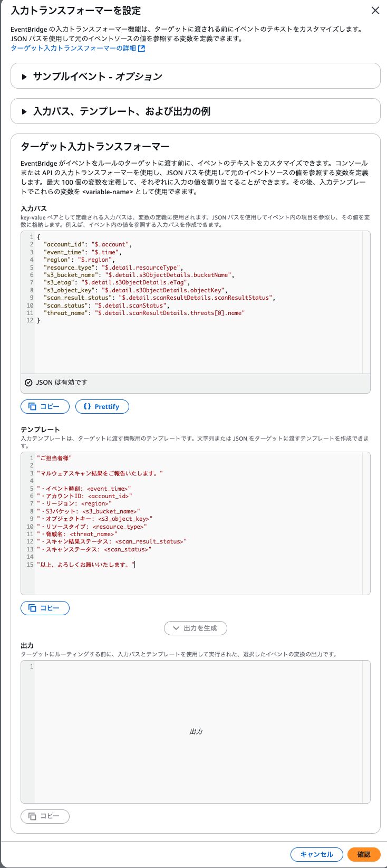The width and height of the screenshot is (387, 868).
Task: Click the copy icon below the template editor
Action: 32,608
